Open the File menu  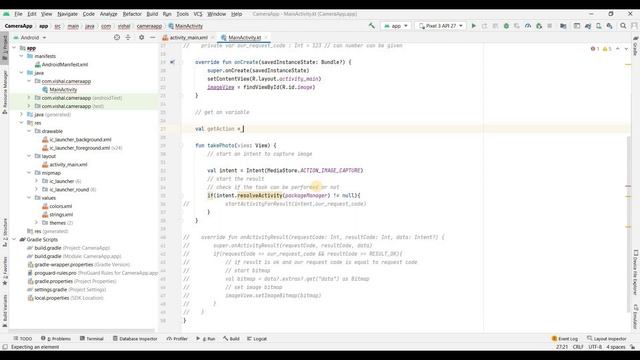(18, 14)
